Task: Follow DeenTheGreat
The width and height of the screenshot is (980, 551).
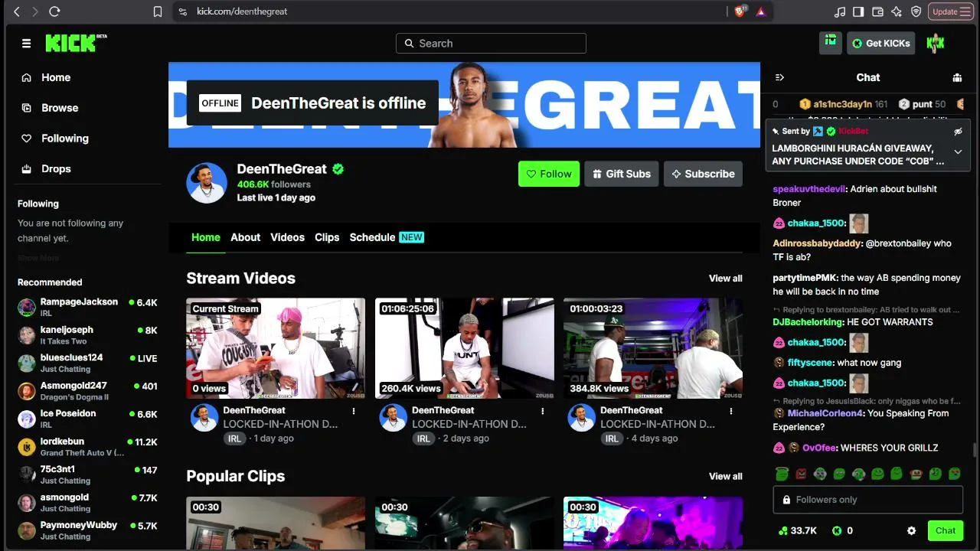Action: pos(549,174)
